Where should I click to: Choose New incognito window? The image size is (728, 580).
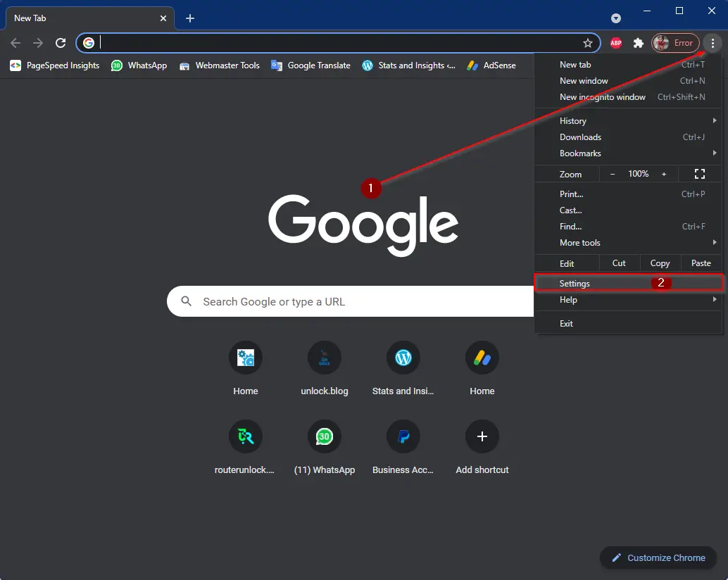click(628, 97)
